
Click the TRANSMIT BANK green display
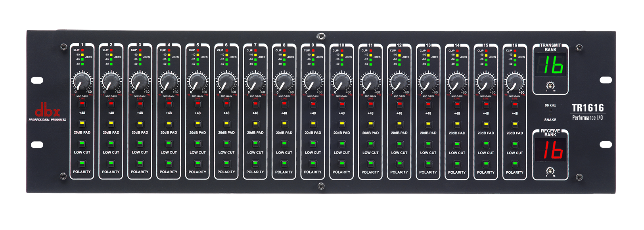click(x=550, y=65)
